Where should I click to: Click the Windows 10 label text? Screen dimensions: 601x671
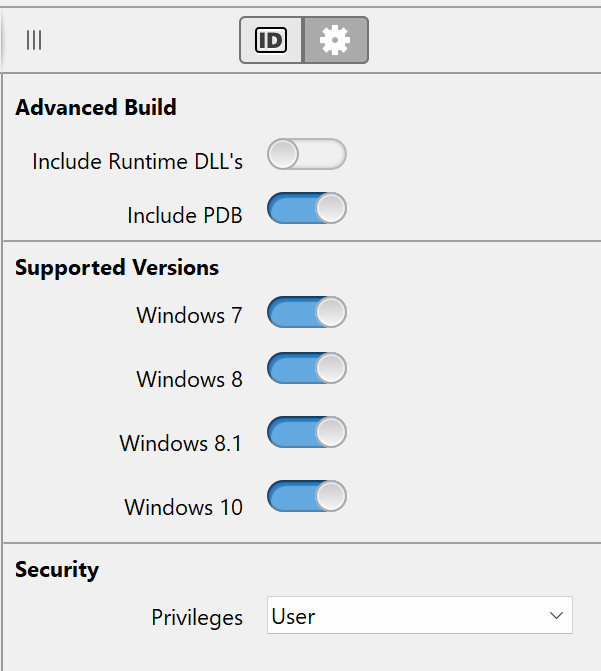coord(184,508)
